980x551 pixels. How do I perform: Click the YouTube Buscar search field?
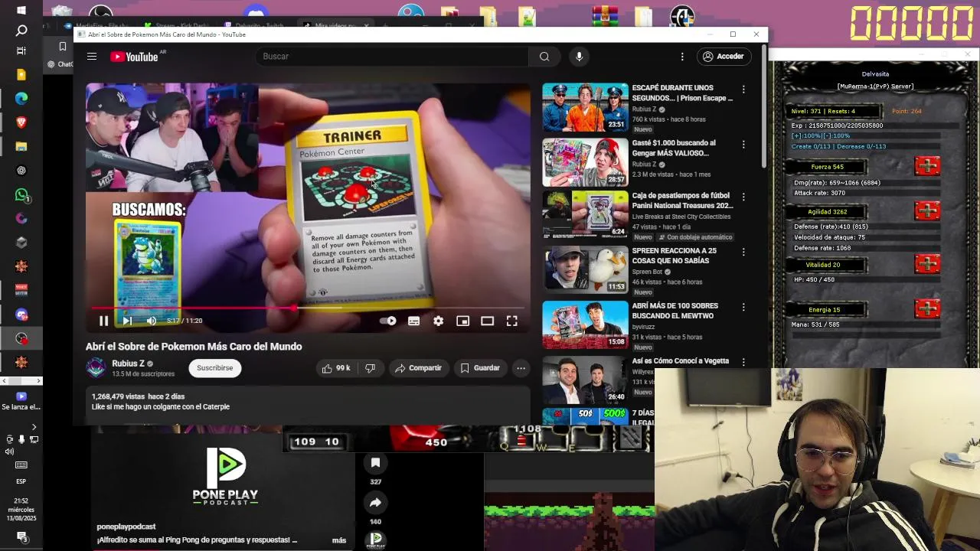[x=392, y=57]
